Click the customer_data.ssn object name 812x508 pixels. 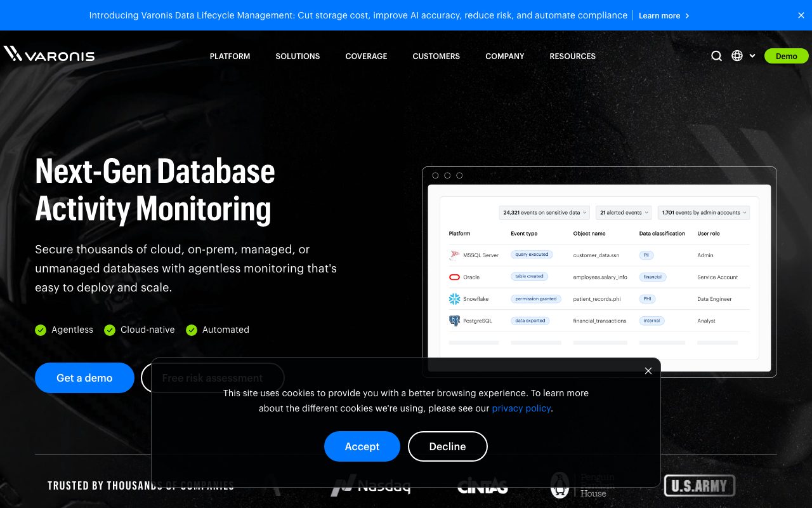tap(596, 255)
